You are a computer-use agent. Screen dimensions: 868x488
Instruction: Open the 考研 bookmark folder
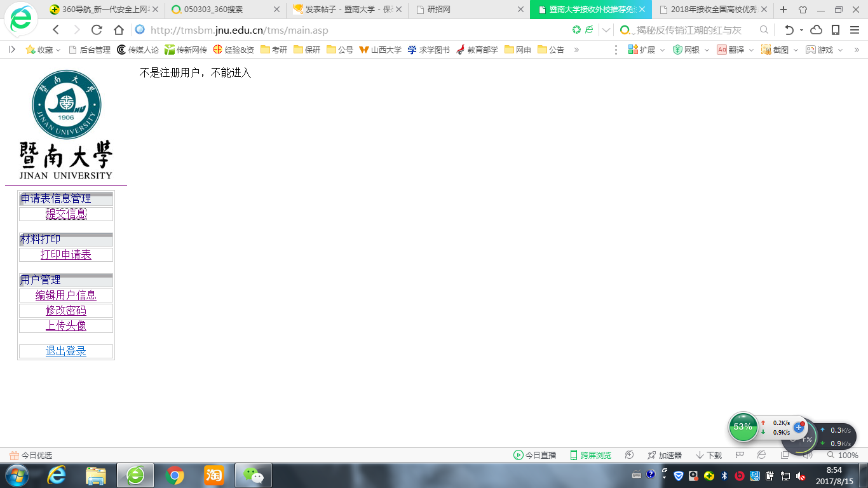274,50
